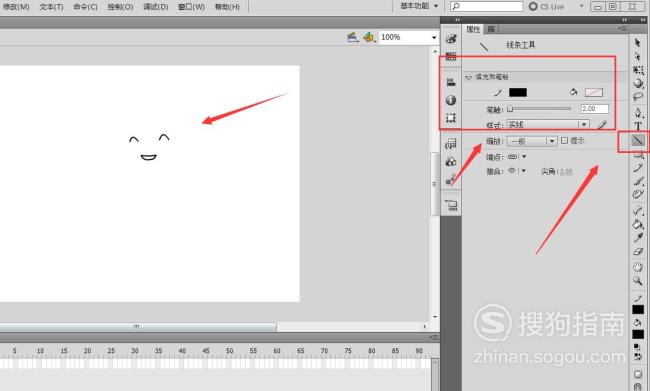650x391 pixels.
Task: Toggle the 提示 hinting checkbox
Action: click(x=564, y=141)
